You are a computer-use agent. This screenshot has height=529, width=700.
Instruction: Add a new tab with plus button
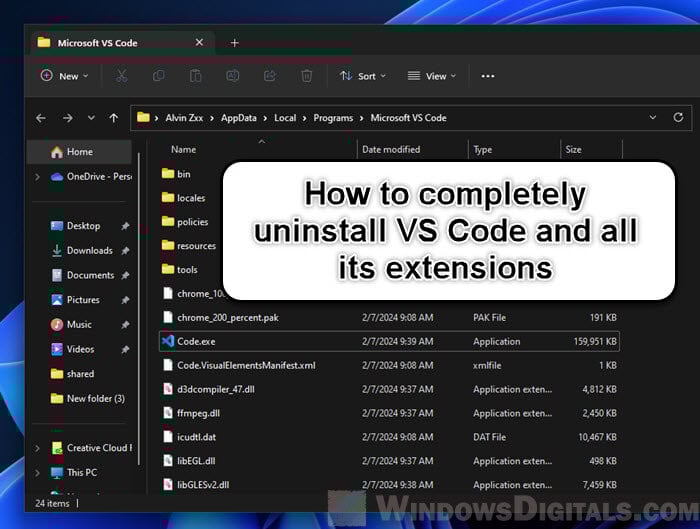click(235, 43)
